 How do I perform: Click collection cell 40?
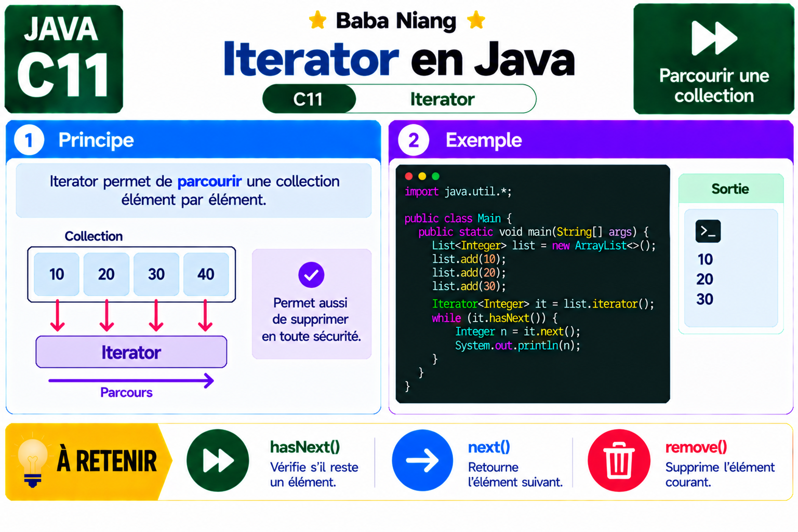pos(206,274)
